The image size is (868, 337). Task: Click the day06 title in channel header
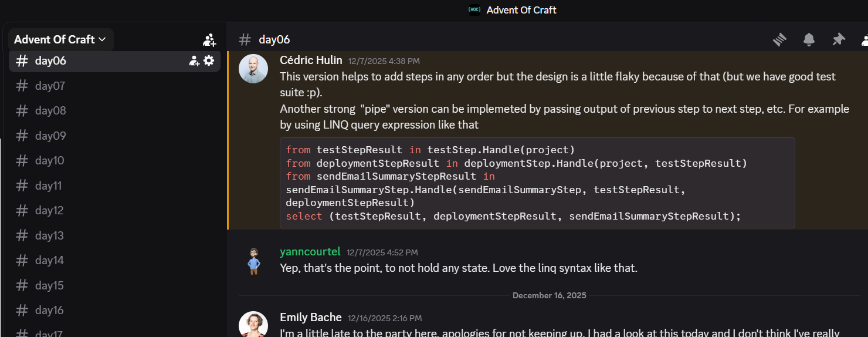pos(274,39)
